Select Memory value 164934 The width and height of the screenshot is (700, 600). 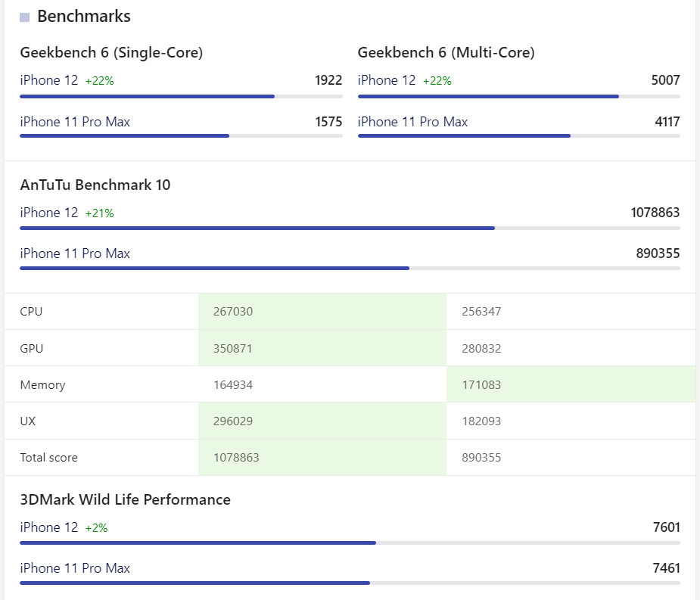[x=233, y=385]
